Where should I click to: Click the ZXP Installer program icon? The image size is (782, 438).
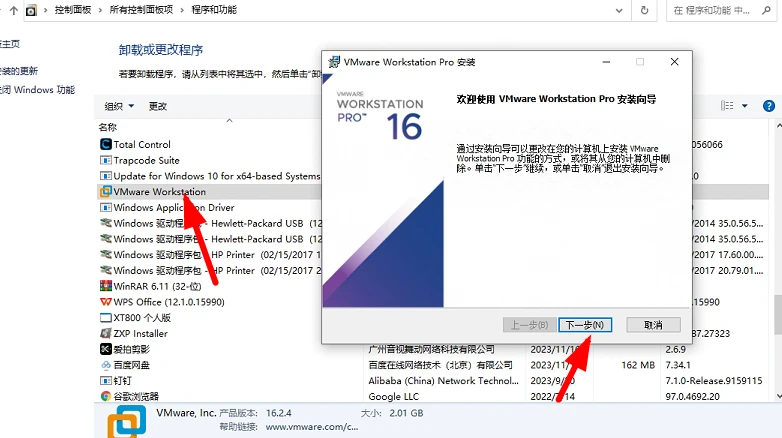tap(106, 333)
